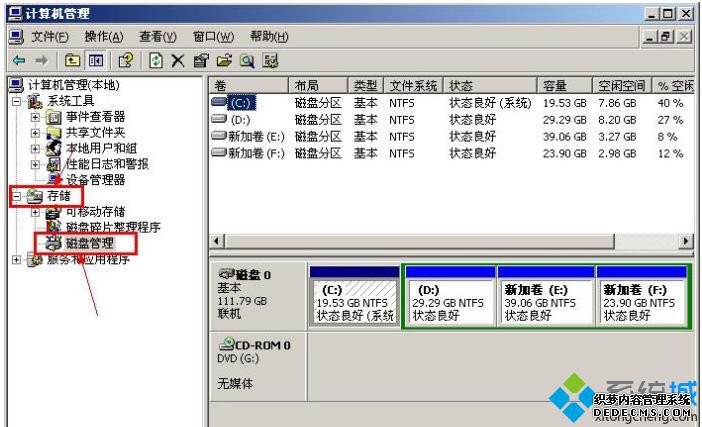This screenshot has width=702, height=427.
Task: Restore the inner MMC child window
Action: [666, 36]
